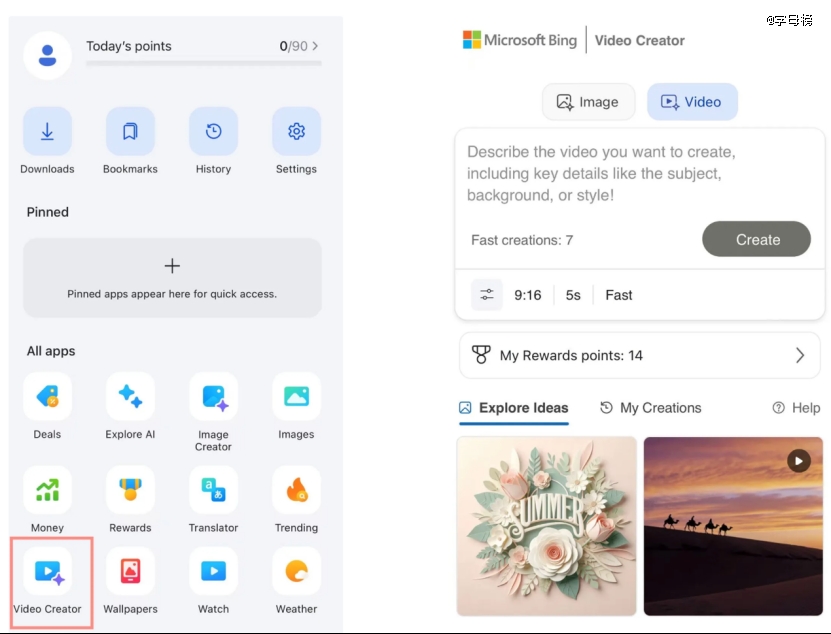Open the video settings sliders icon

487,295
